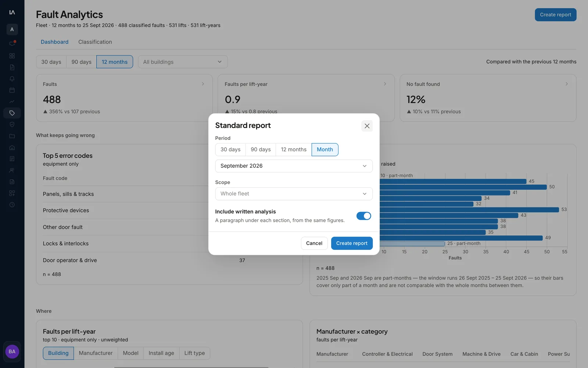The width and height of the screenshot is (588, 368).
Task: Open the clock history icon in sidebar
Action: click(12, 205)
